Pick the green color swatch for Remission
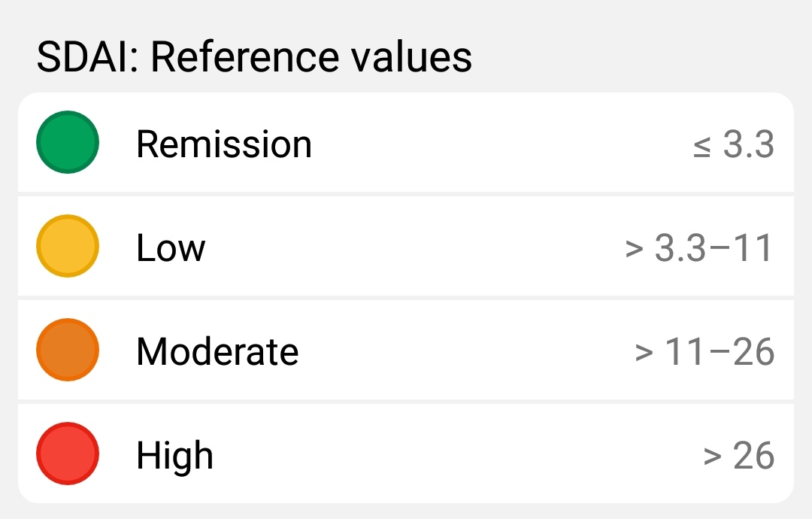 click(68, 142)
